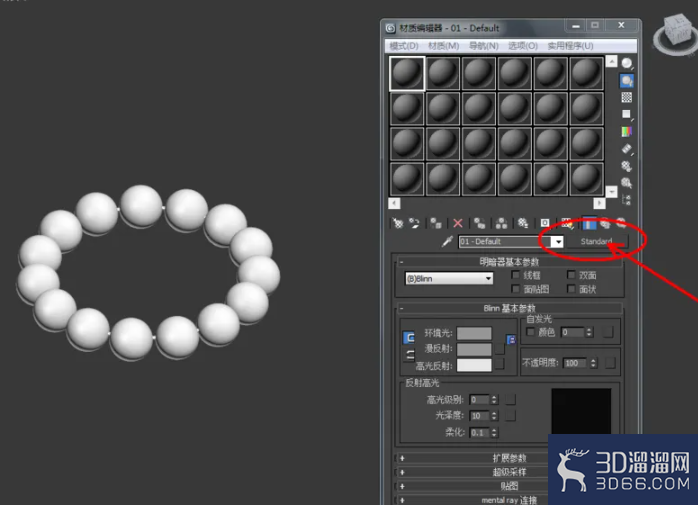The height and width of the screenshot is (505, 698).
Task: Open the Material/Map Navigator icon
Action: point(627,200)
